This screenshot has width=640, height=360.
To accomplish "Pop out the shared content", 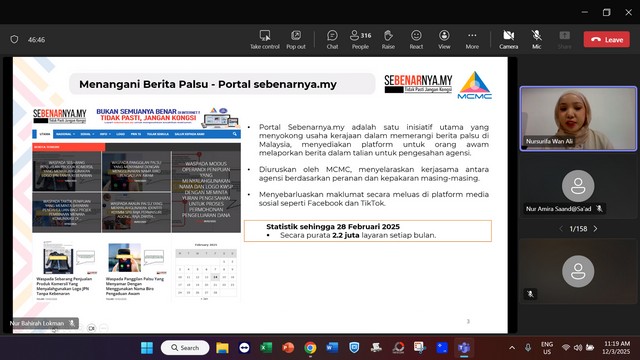I will [296, 40].
